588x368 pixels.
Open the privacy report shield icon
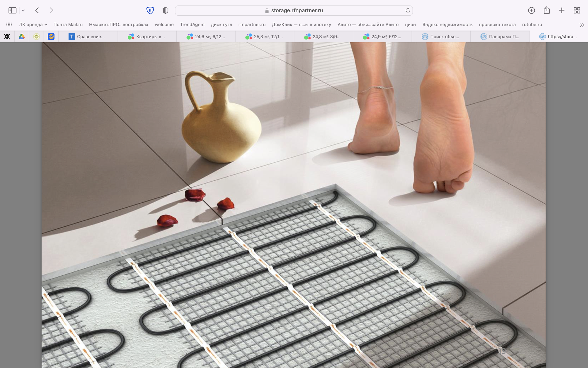(x=165, y=10)
